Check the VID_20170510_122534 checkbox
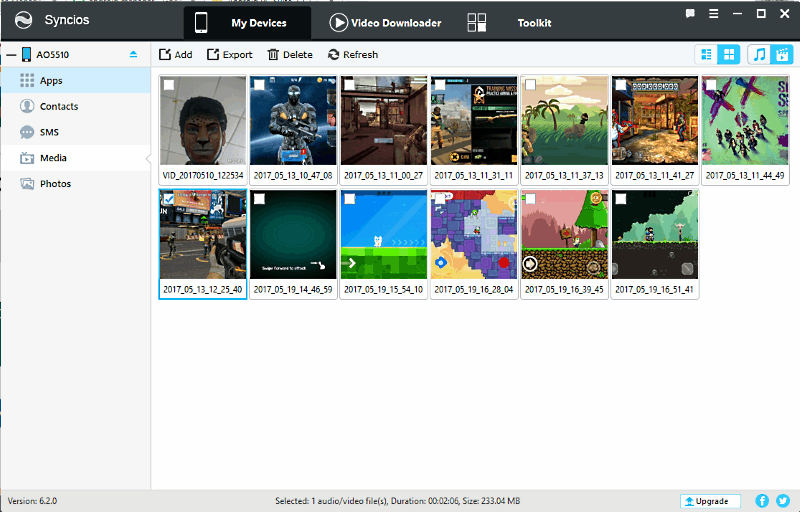This screenshot has height=512, width=800. click(x=169, y=85)
